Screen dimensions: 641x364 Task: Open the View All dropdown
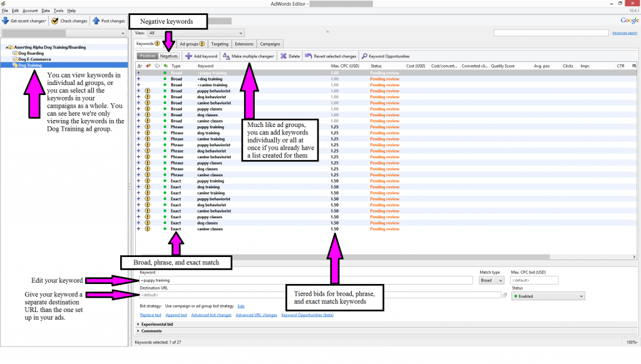point(196,33)
